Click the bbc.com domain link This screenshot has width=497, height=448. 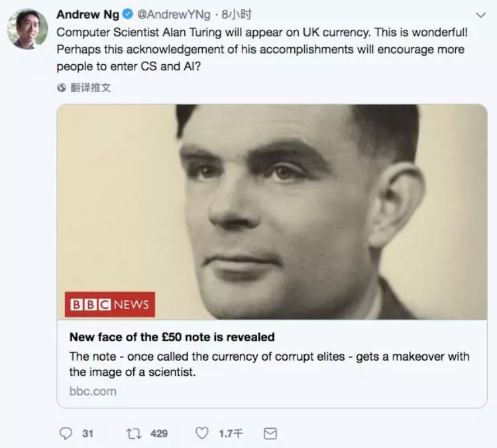tap(93, 391)
